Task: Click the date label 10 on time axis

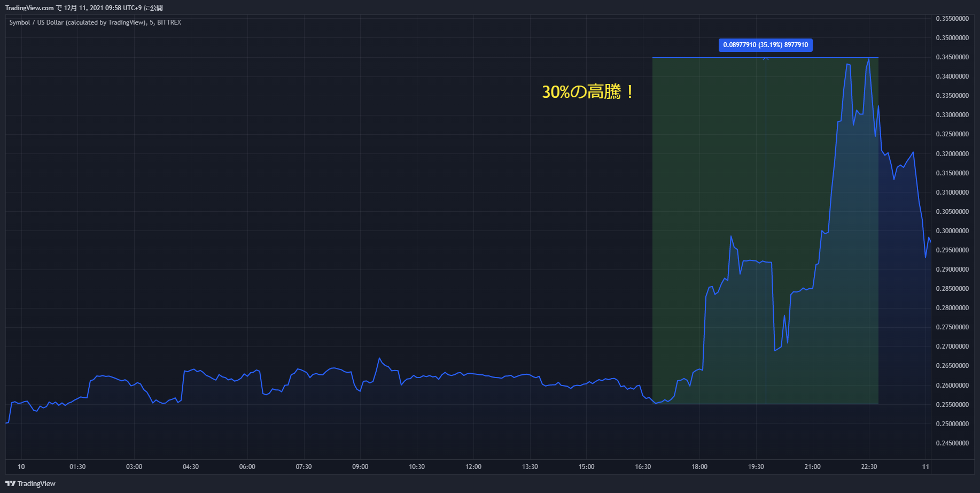Action: tap(21, 467)
